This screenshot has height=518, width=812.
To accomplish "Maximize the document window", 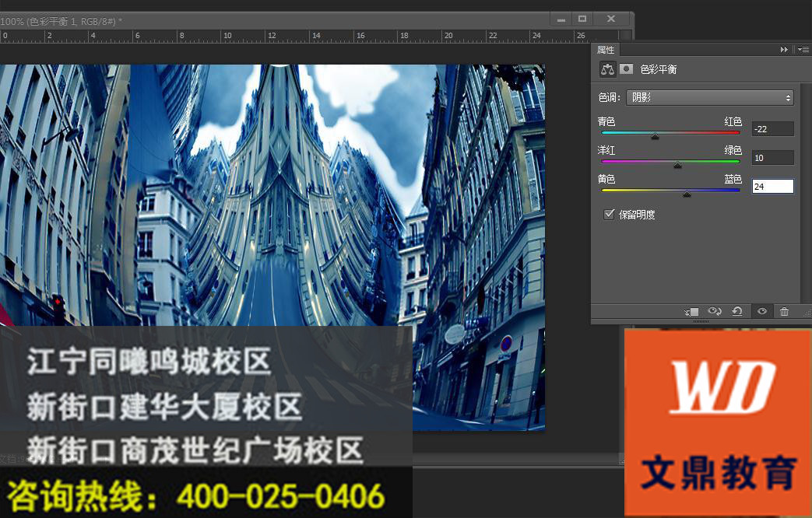I will click(582, 19).
